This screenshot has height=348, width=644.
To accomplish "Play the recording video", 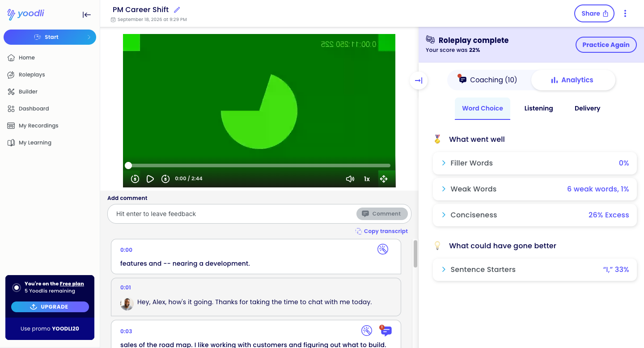I will click(x=150, y=179).
